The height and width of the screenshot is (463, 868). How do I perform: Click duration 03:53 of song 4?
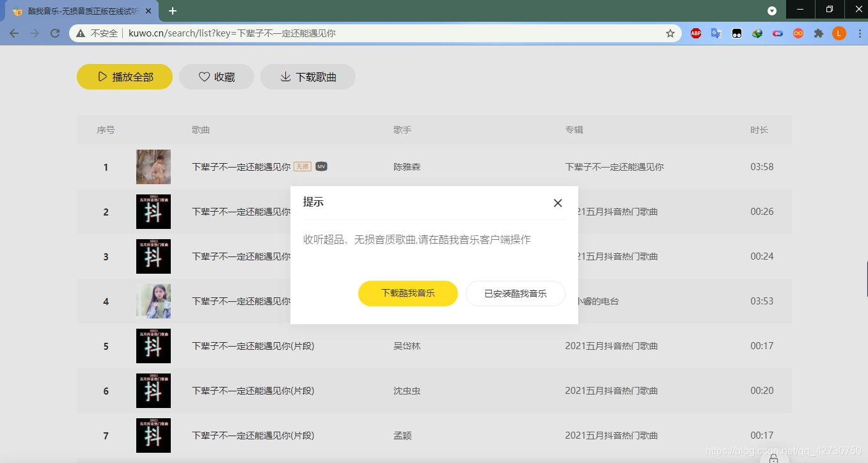click(762, 301)
